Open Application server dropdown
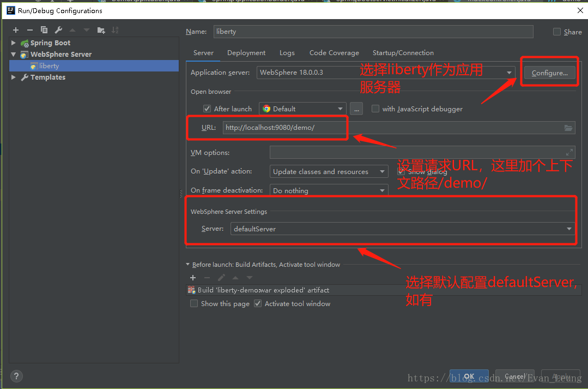 386,73
